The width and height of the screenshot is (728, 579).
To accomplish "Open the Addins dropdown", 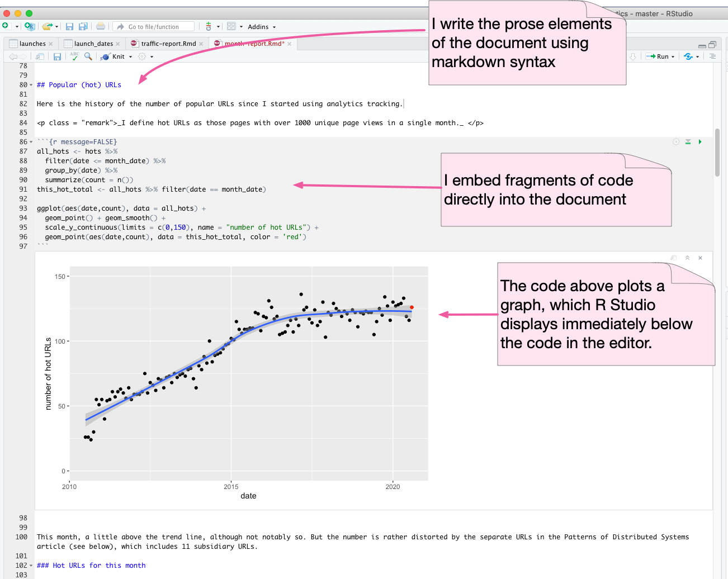I will coord(262,27).
